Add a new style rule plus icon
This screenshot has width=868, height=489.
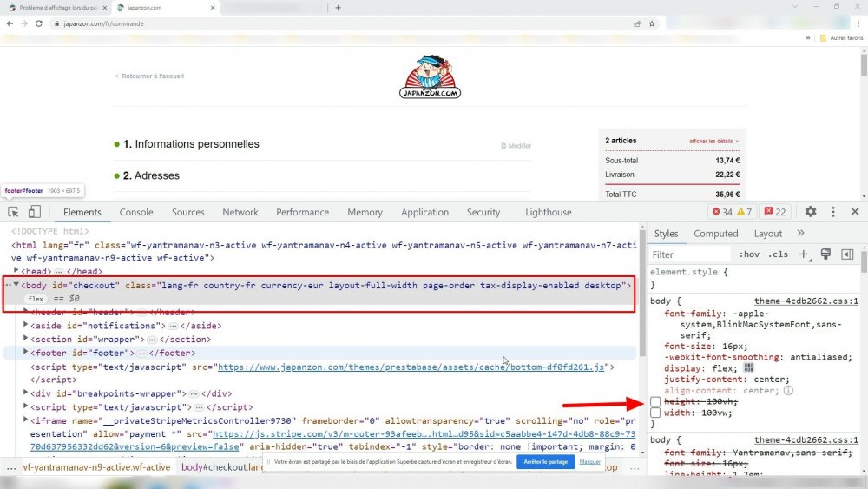[x=804, y=254]
